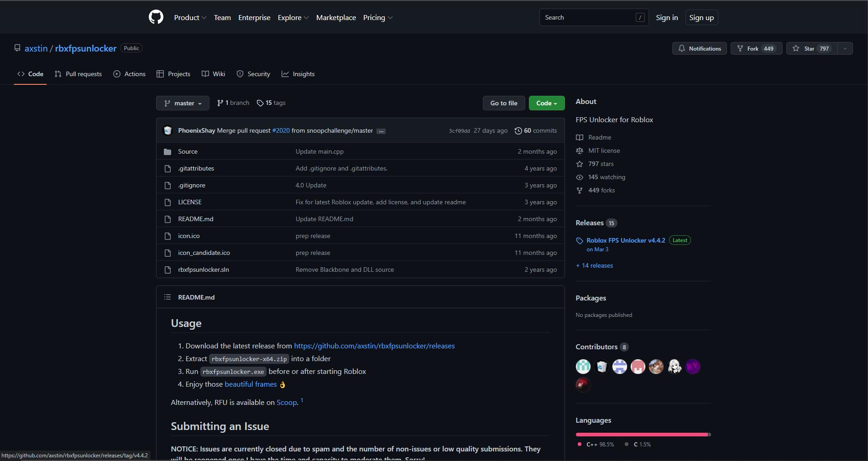Click the commit history clock icon
The image size is (868, 461).
coord(518,131)
